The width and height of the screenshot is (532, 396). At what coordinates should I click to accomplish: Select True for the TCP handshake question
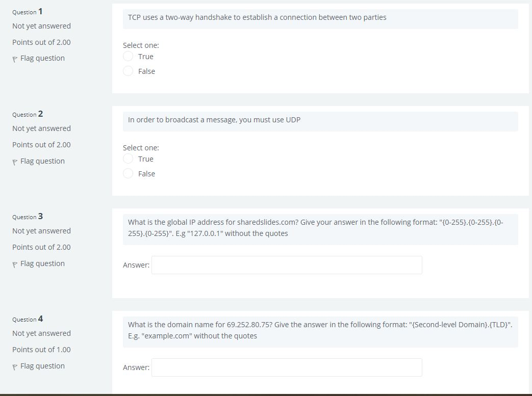(128, 56)
